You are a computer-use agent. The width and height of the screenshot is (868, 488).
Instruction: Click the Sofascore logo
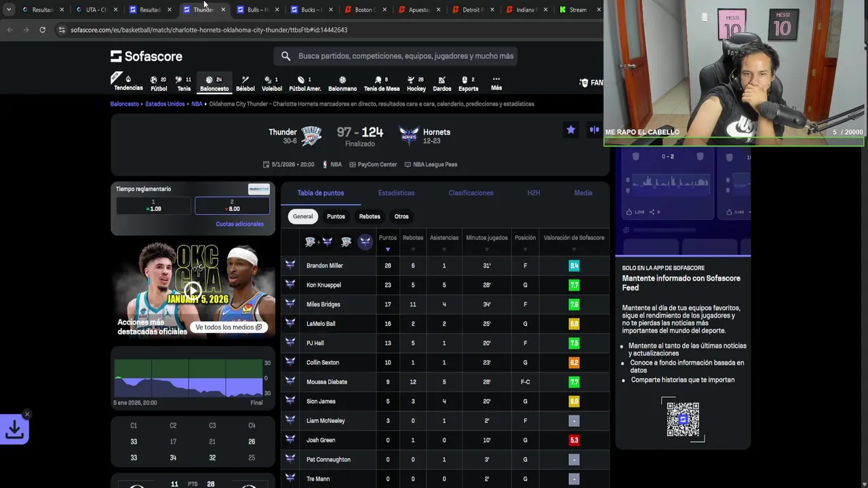coord(146,56)
